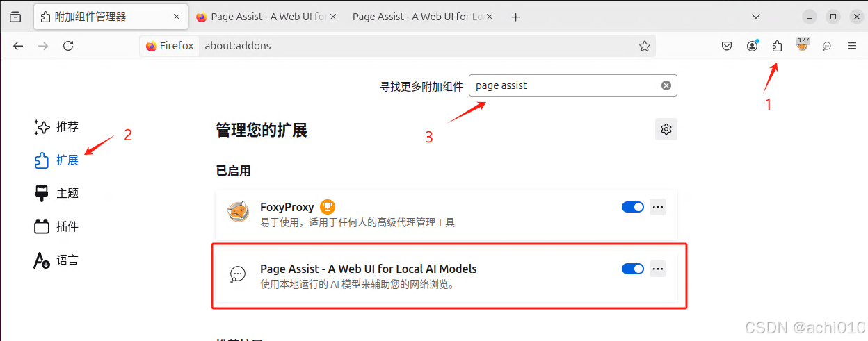Click the forward navigation arrow

pyautogui.click(x=43, y=46)
